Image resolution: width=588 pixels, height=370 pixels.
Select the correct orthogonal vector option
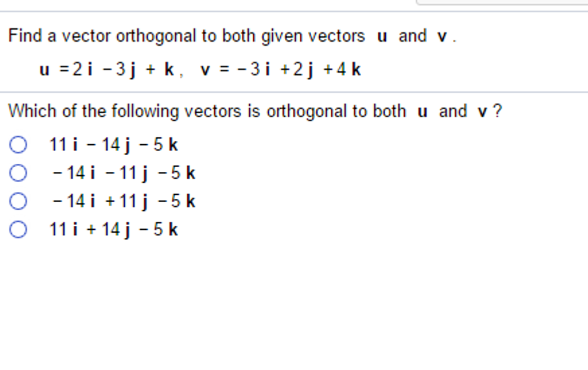(18, 173)
